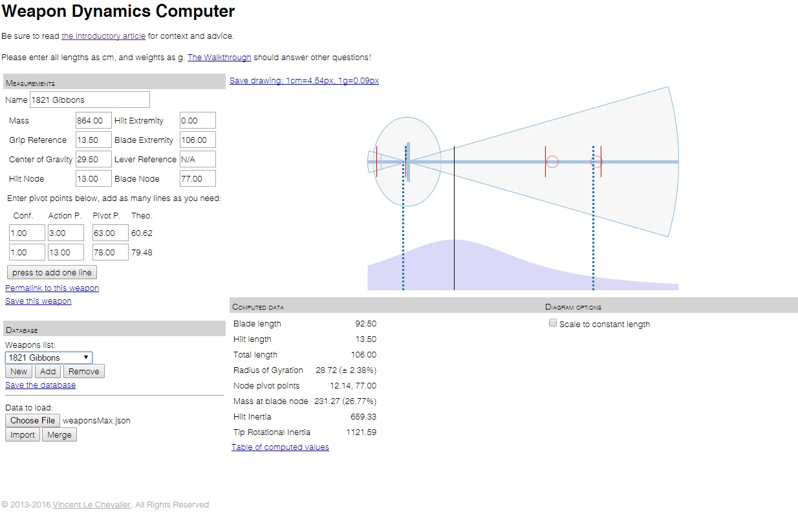The height and width of the screenshot is (532, 798).
Task: Click Save the database link
Action: pyautogui.click(x=40, y=385)
